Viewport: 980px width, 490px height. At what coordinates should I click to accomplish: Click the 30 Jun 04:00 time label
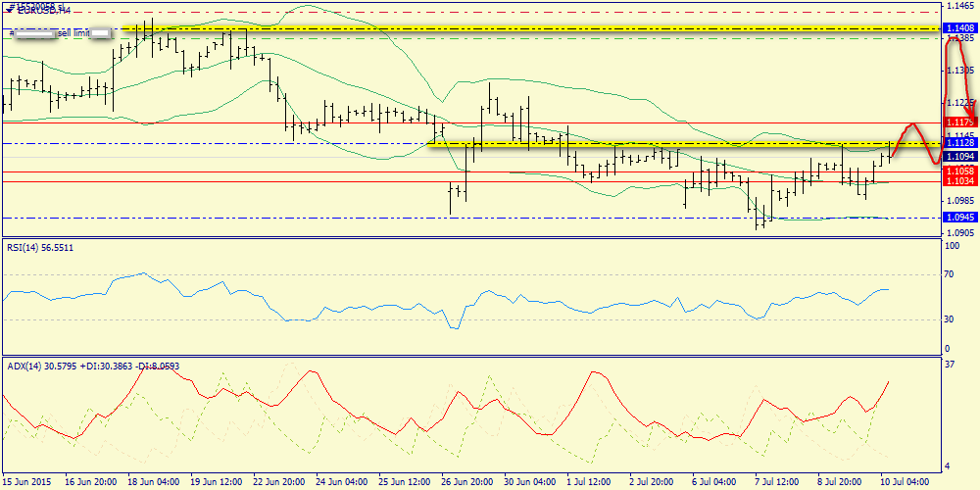pyautogui.click(x=530, y=482)
